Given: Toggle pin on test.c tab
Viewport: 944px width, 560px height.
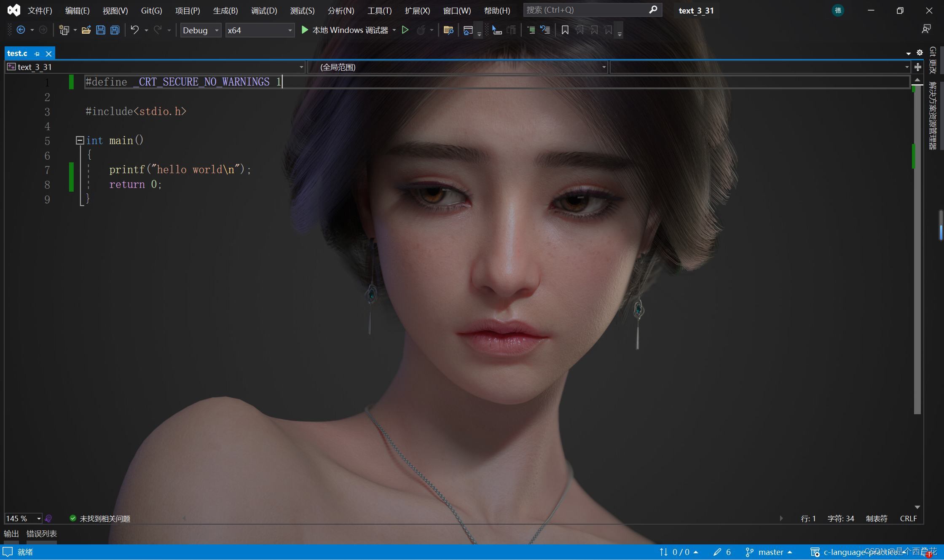Looking at the screenshot, I should tap(37, 54).
